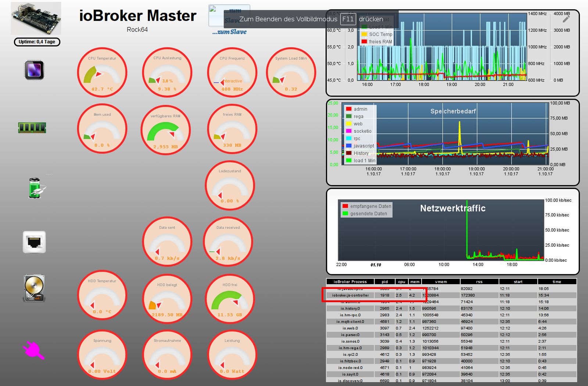Toggle the rega series in legend
Screen dimensions: 588x386
pyautogui.click(x=355, y=117)
